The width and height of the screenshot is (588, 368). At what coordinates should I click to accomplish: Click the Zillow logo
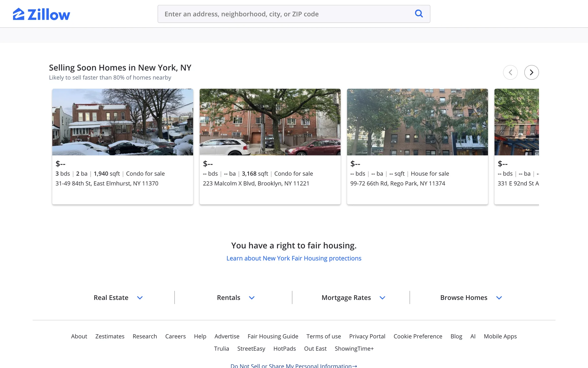click(41, 14)
